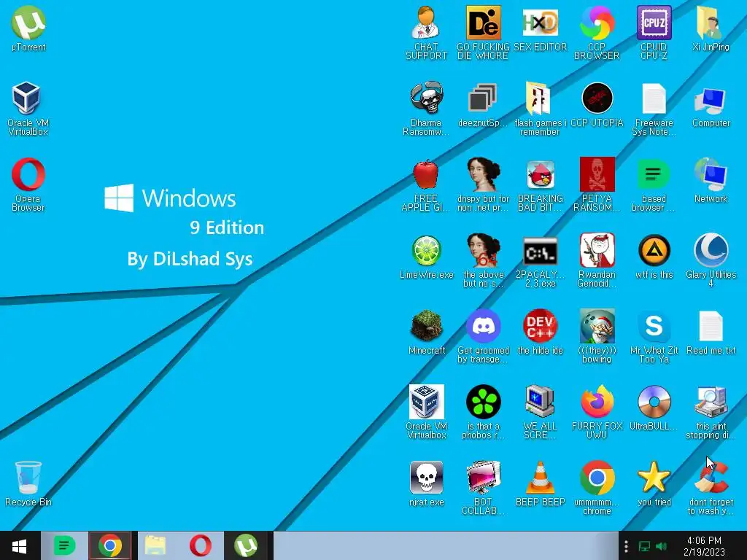The width and height of the screenshot is (747, 560).
Task: Click the dnspy but for non .net pr... portrait icon
Action: pos(483,174)
